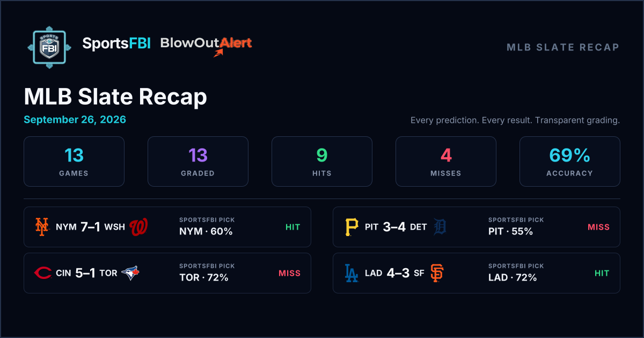644x338 pixels.
Task: Click the Los Angeles Dodgers logo
Action: click(352, 273)
